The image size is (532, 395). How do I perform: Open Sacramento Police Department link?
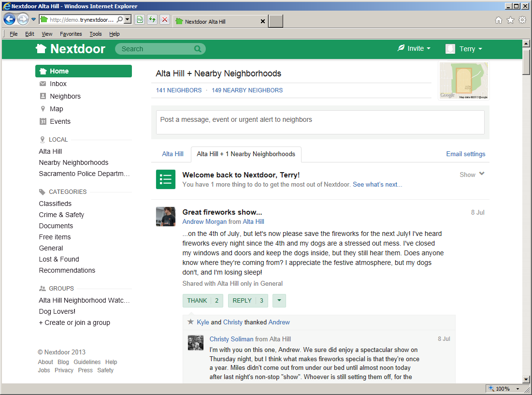[84, 174]
